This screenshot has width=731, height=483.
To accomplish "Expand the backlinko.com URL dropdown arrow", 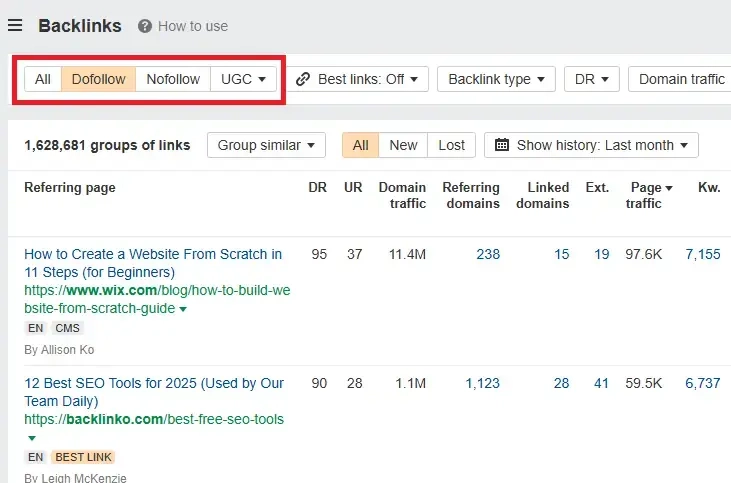I will (x=31, y=438).
